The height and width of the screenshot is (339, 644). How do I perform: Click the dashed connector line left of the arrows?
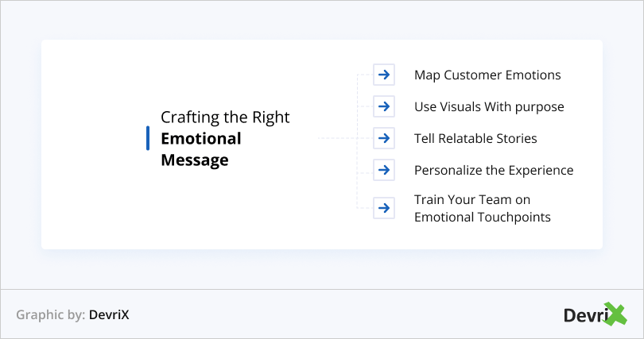[357, 141]
